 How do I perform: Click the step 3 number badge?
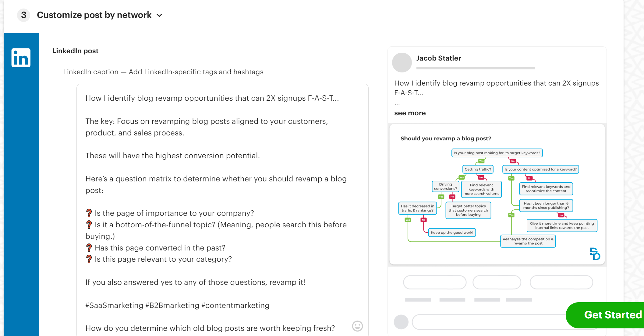click(23, 15)
